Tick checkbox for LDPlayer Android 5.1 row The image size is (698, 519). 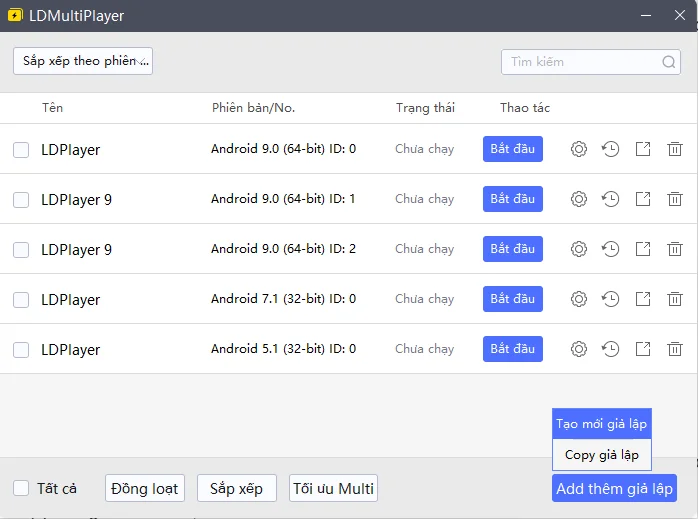21,350
